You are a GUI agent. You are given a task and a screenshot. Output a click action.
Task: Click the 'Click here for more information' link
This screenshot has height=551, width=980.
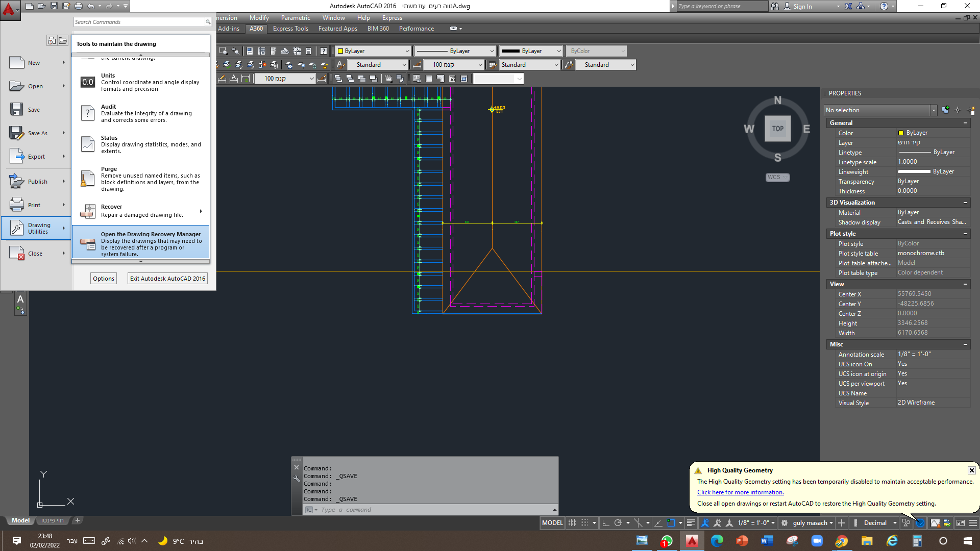[740, 492]
